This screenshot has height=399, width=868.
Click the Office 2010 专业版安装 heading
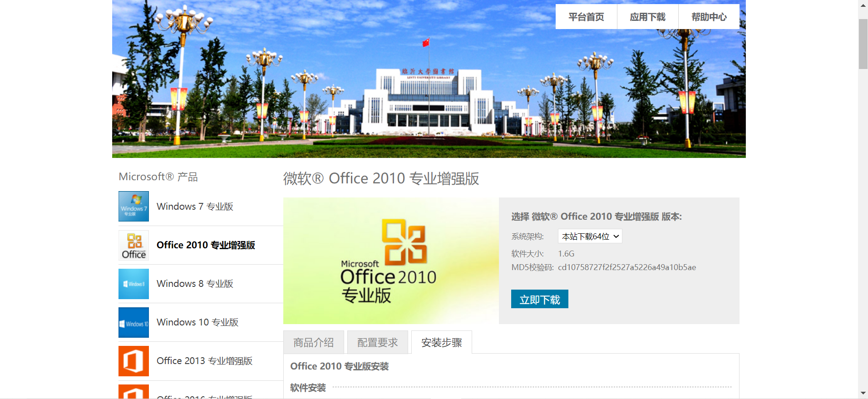pos(340,366)
